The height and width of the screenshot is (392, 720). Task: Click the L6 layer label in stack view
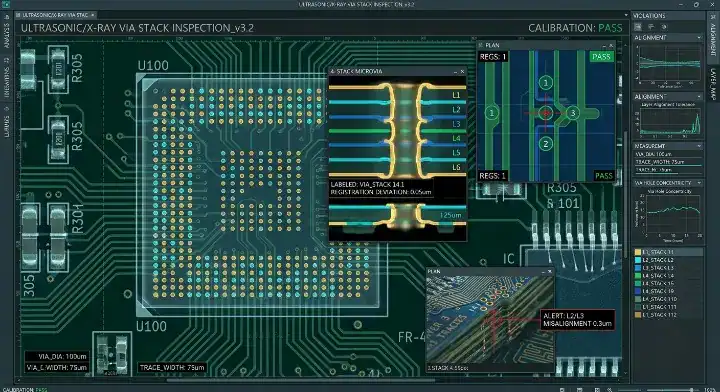pos(456,167)
